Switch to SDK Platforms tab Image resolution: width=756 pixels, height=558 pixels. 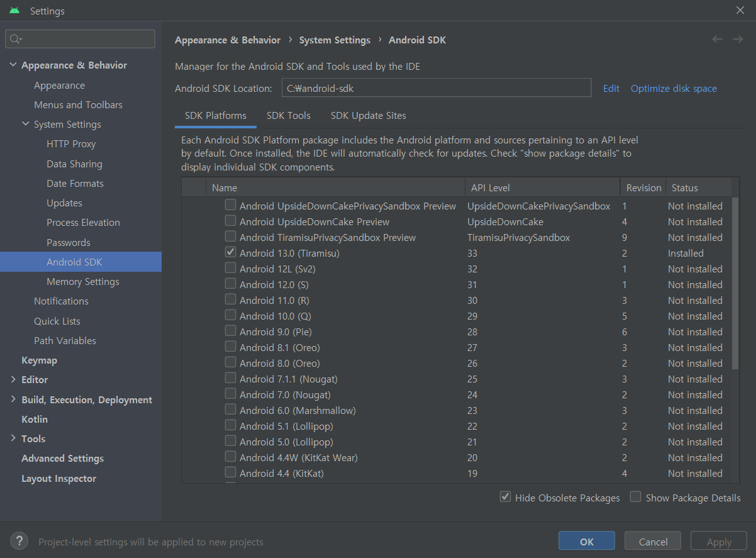[x=216, y=116]
